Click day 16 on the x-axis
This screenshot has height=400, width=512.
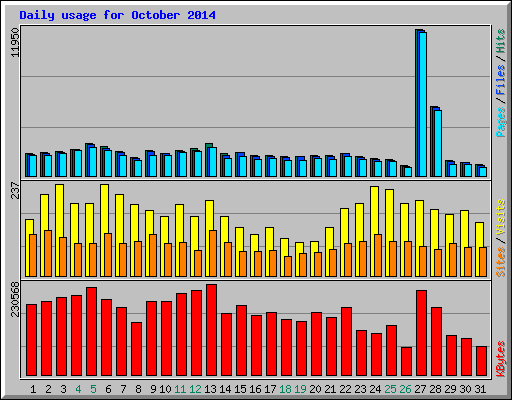pos(255,389)
